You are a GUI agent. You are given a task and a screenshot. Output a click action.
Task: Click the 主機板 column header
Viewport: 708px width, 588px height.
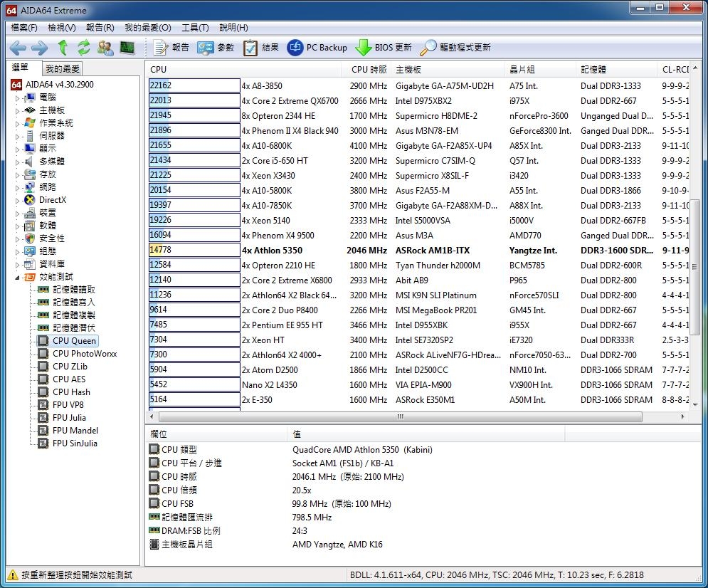(448, 70)
